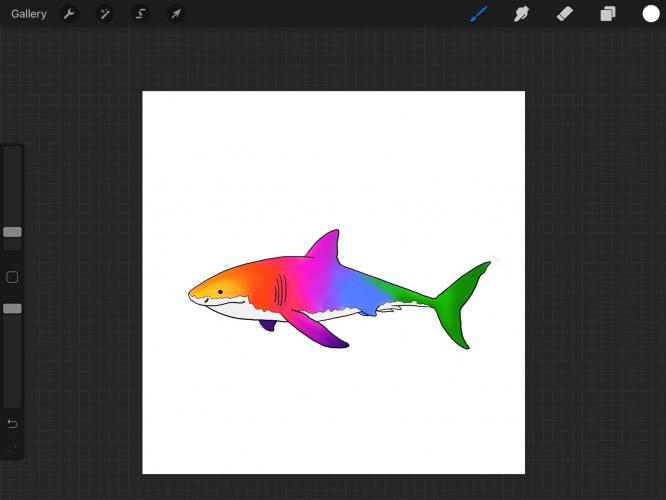
Task: Select the Smudge tool
Action: point(521,14)
